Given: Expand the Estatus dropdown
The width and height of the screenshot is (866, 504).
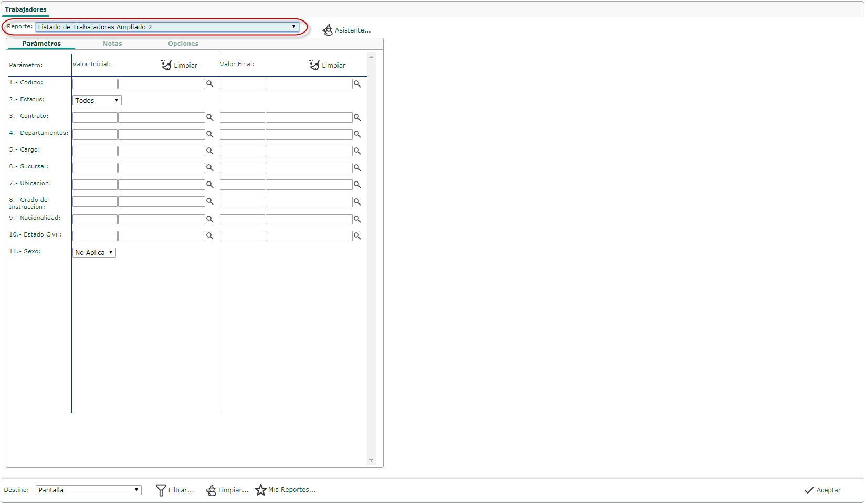Looking at the screenshot, I should point(97,100).
